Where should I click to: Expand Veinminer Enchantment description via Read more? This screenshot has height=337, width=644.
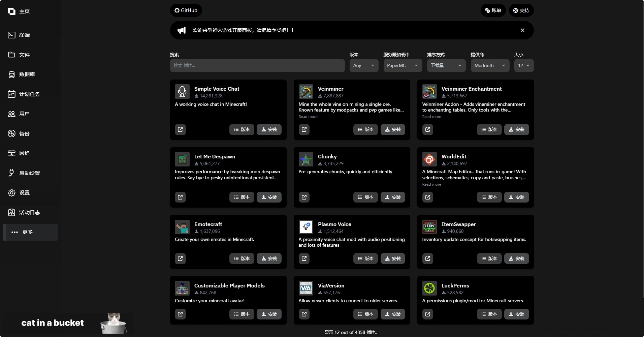(431, 117)
